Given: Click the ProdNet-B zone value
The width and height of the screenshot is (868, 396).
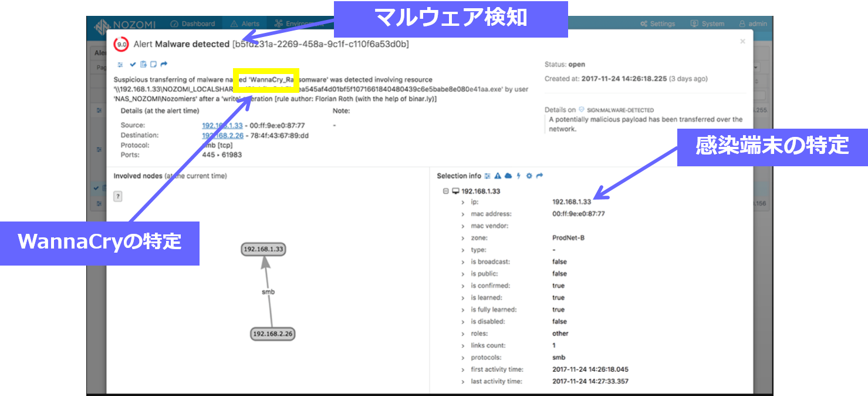Looking at the screenshot, I should pyautogui.click(x=568, y=238).
